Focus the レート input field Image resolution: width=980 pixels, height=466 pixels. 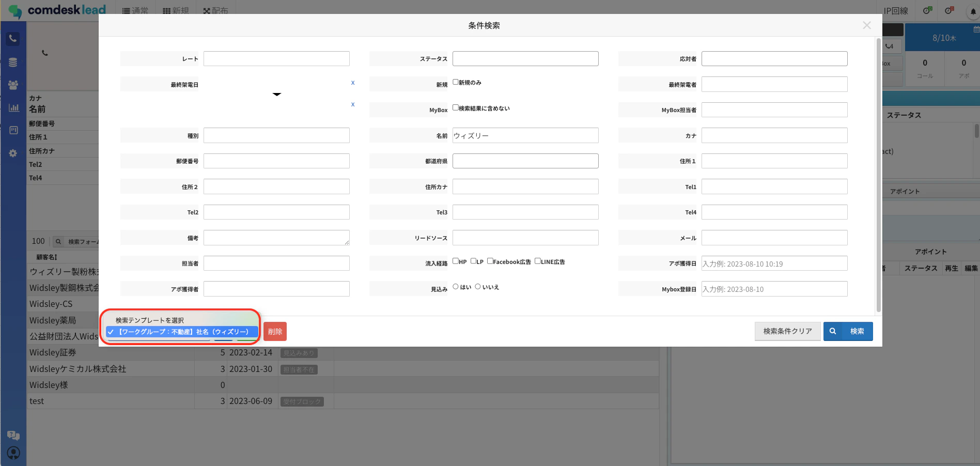pyautogui.click(x=276, y=58)
